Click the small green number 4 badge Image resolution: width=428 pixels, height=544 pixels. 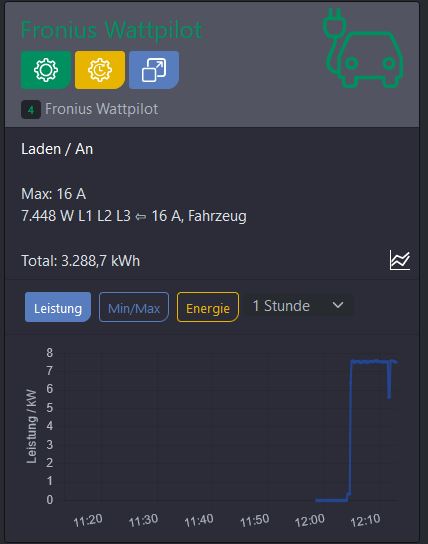[x=31, y=110]
